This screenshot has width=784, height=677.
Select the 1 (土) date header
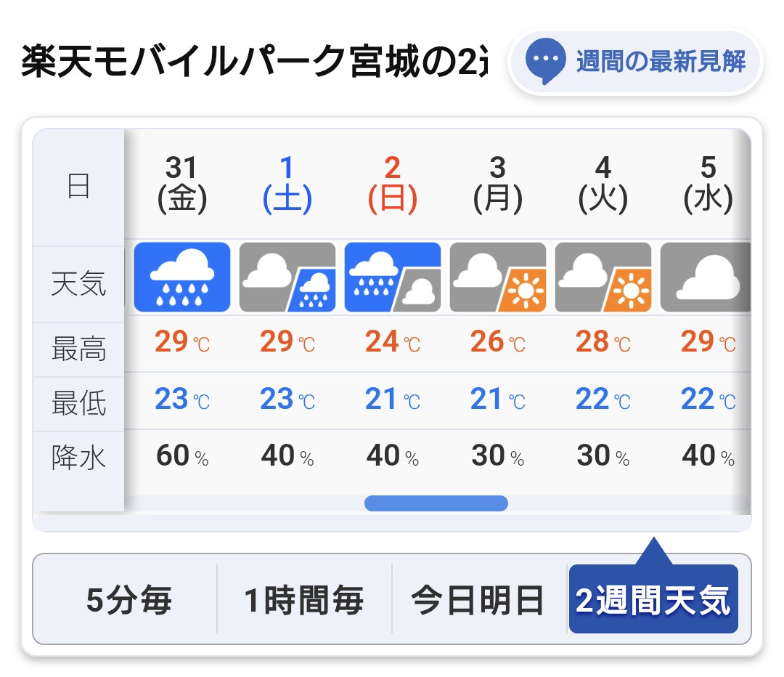pos(287,185)
